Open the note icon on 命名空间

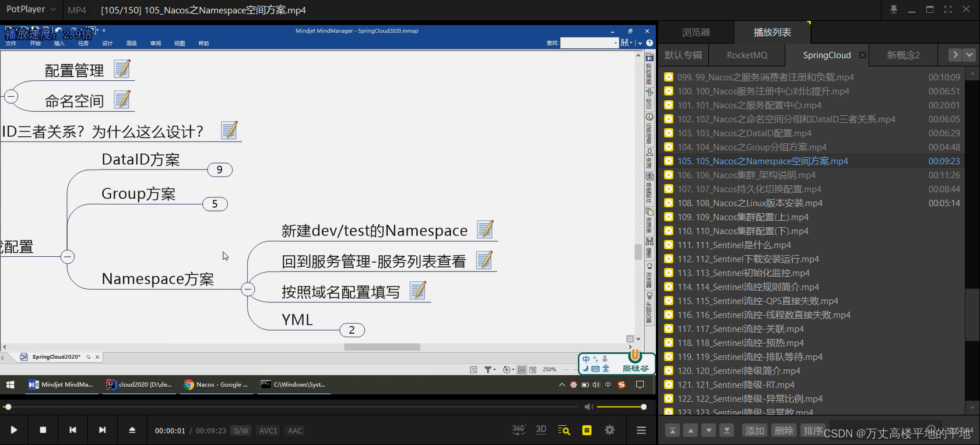click(x=122, y=99)
